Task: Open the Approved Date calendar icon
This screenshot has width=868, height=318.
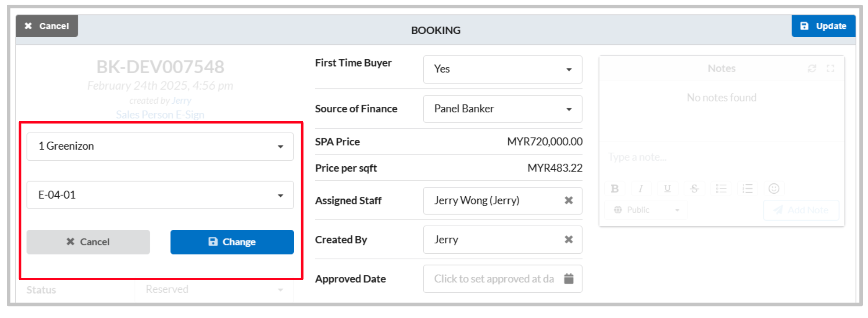Action: coord(569,279)
